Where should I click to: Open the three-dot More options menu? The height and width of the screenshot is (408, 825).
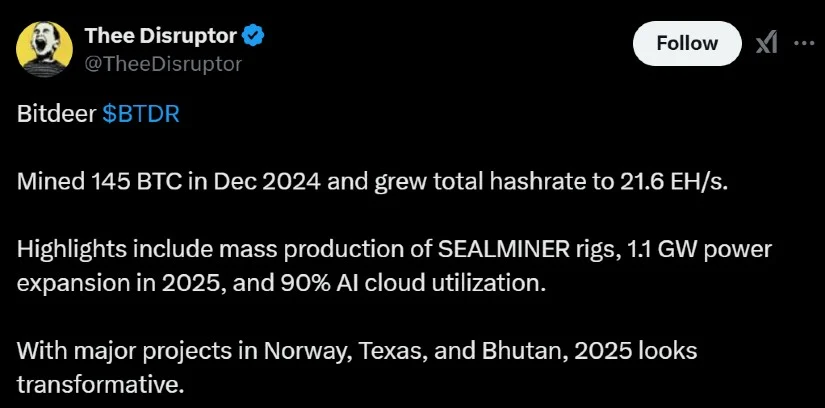click(x=804, y=44)
